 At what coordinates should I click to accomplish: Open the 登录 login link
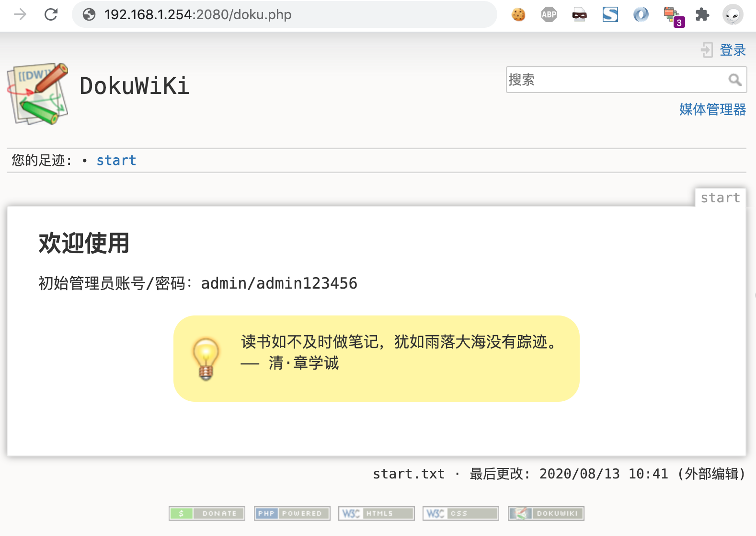(732, 50)
